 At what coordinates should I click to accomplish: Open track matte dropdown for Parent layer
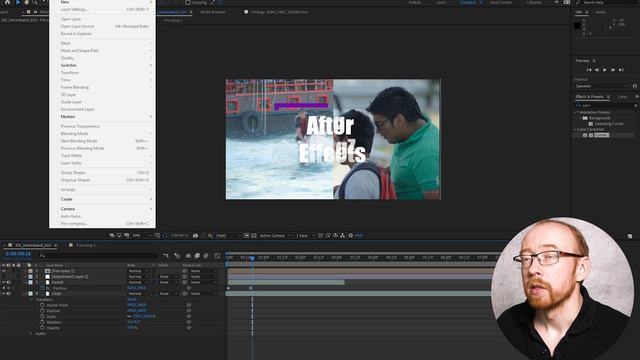tap(168, 282)
